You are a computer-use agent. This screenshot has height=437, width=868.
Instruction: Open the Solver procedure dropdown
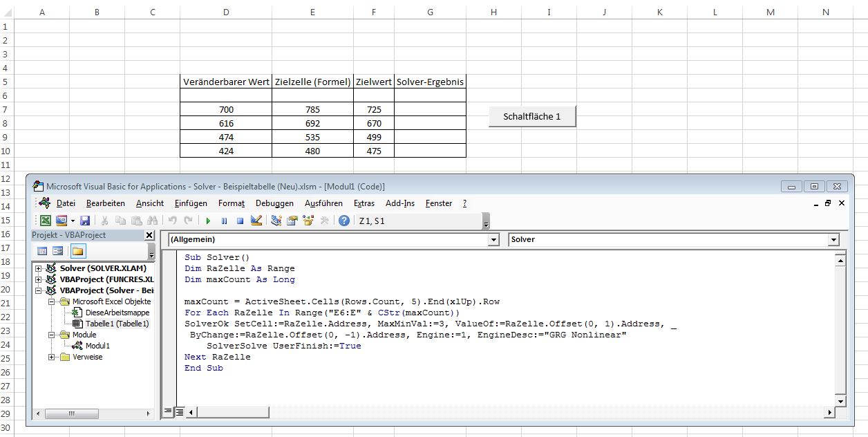tap(833, 239)
